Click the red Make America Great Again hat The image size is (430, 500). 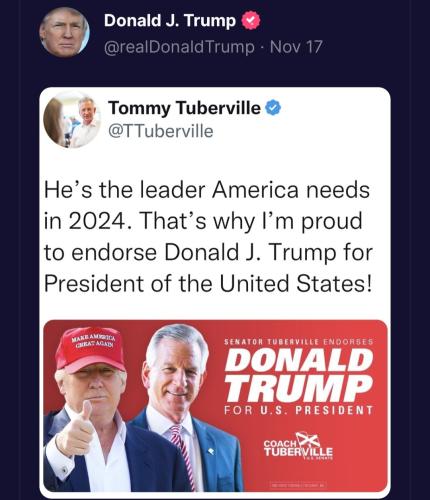90,350
